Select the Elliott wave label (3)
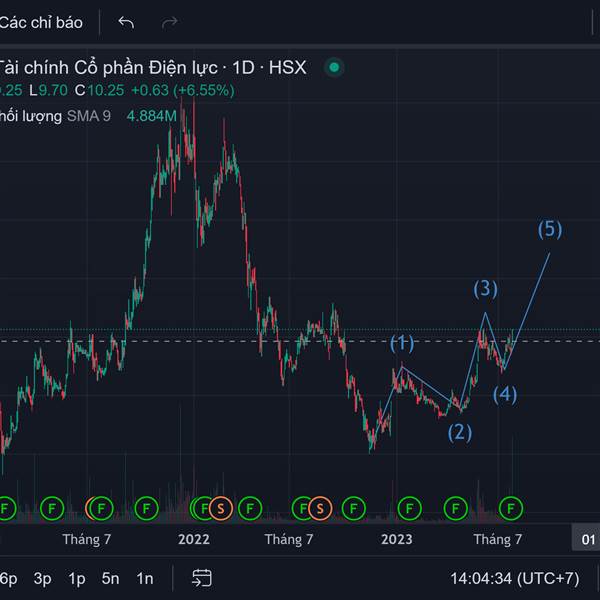 tap(486, 289)
